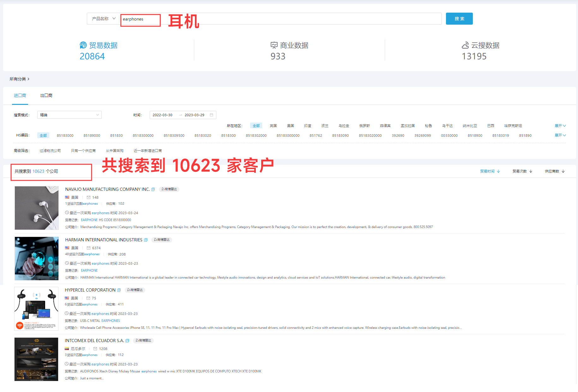Copy INTCOMEX DEL ECUADOR name icon

tap(127, 341)
